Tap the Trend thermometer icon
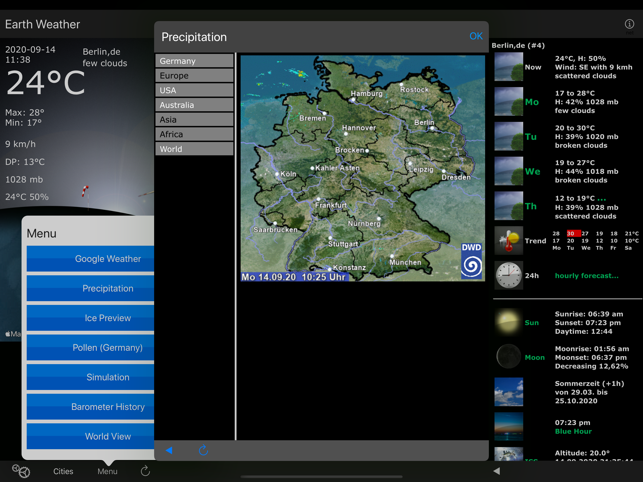 tap(508, 241)
